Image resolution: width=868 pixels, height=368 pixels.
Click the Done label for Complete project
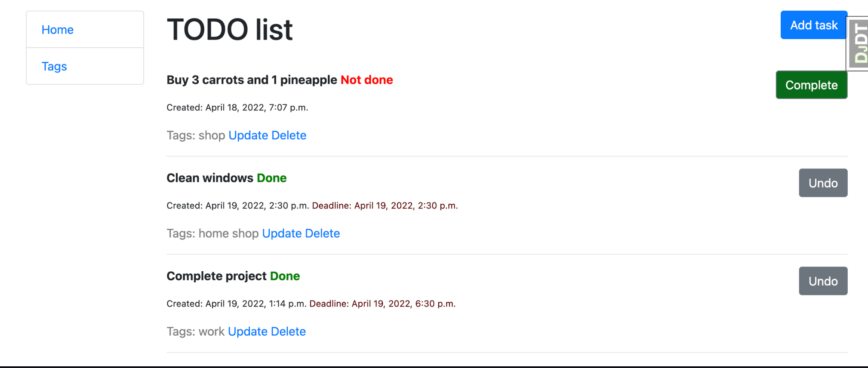(x=285, y=276)
